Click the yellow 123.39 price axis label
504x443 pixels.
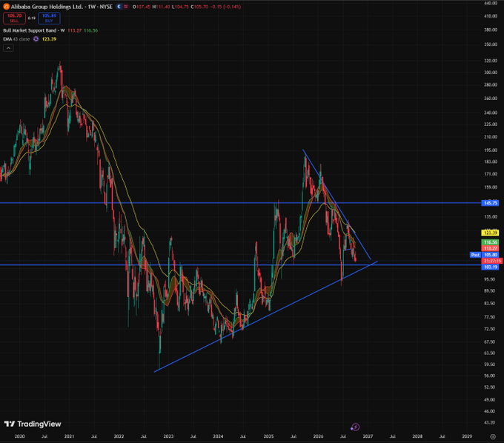tap(490, 233)
